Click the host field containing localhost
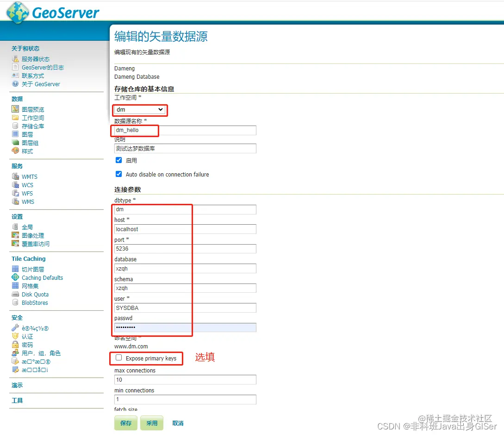504x435 pixels. [185, 229]
